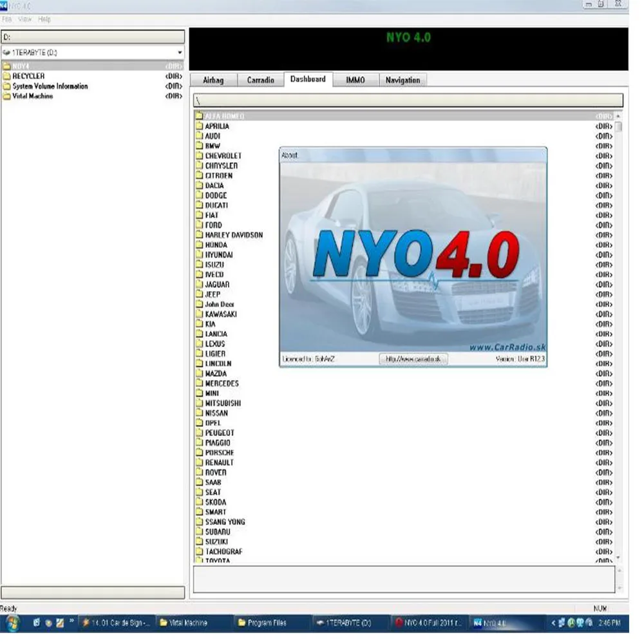Click the carradio.sk URL button in About dialog
Image resolution: width=644 pixels, height=644 pixels.
click(413, 359)
